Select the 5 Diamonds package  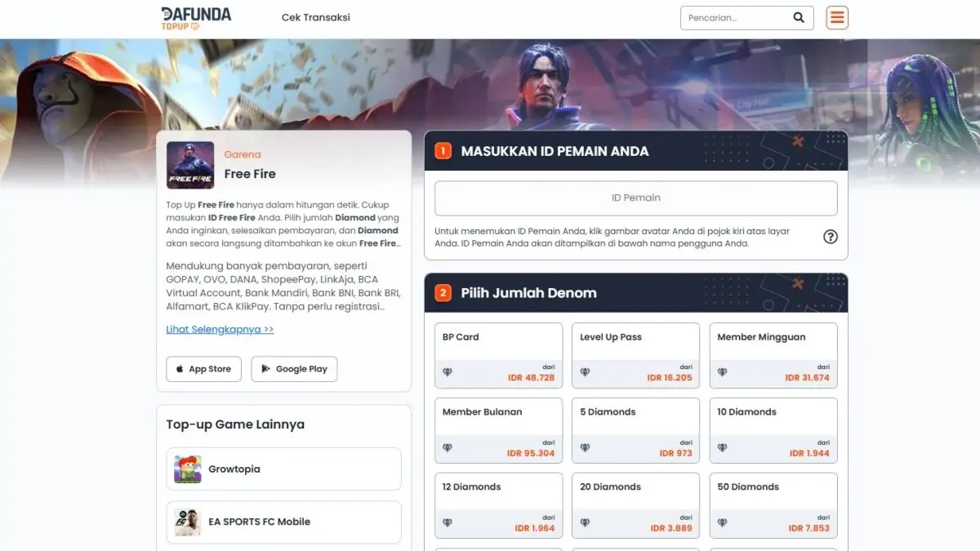pos(635,430)
